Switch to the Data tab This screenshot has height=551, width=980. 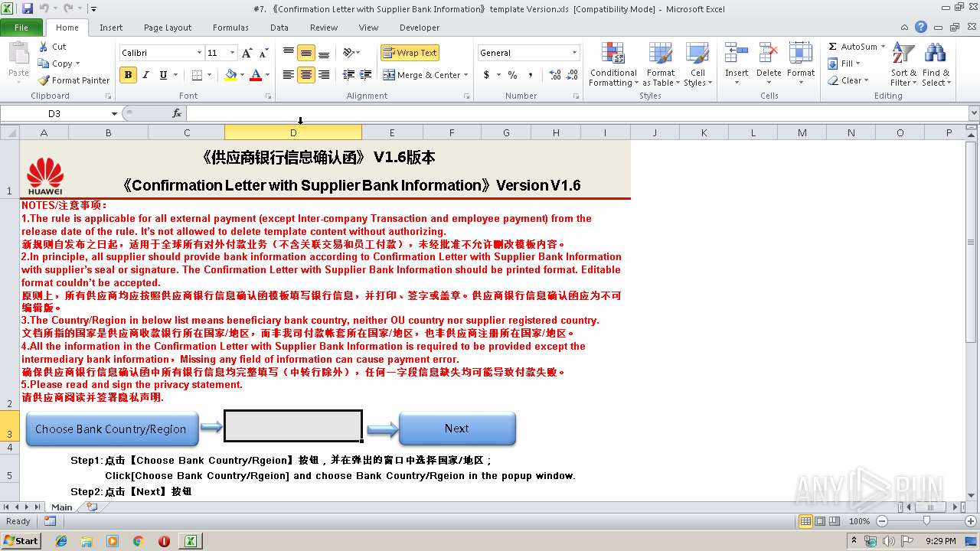[279, 28]
